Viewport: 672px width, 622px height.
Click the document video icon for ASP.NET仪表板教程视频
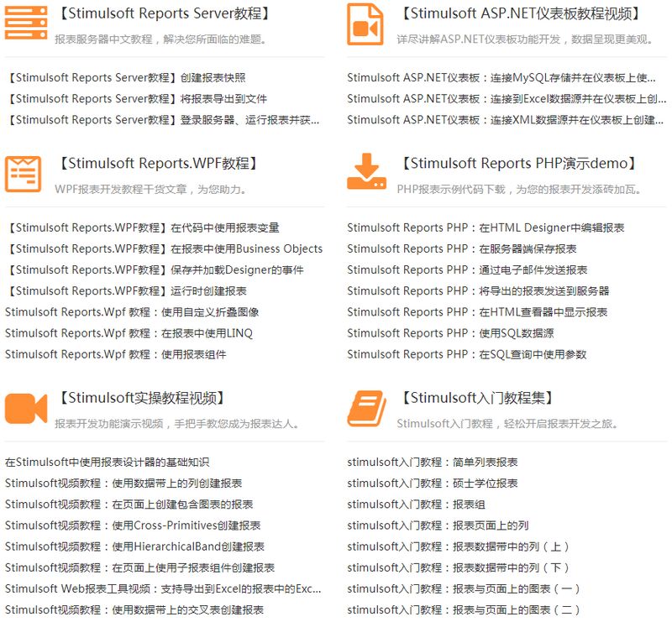[x=368, y=24]
